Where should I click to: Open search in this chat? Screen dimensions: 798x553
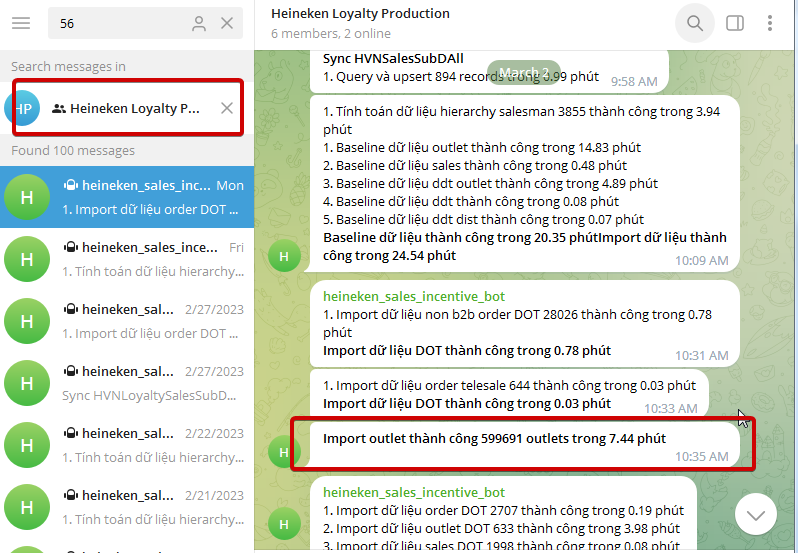tap(695, 23)
